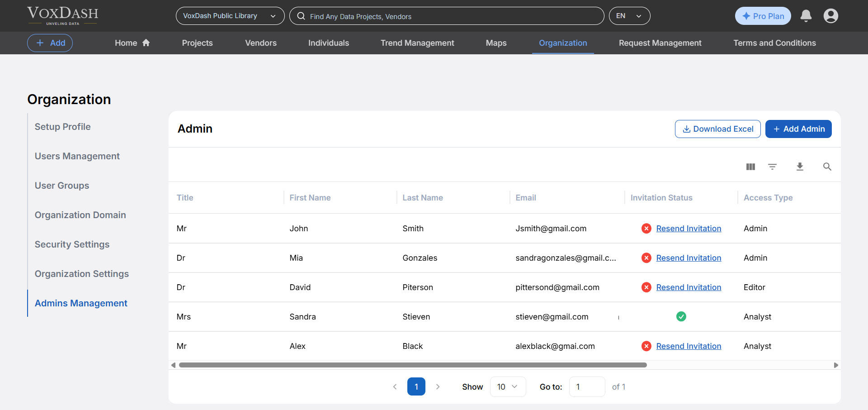Click the download icon in the table toolbar

pos(800,167)
